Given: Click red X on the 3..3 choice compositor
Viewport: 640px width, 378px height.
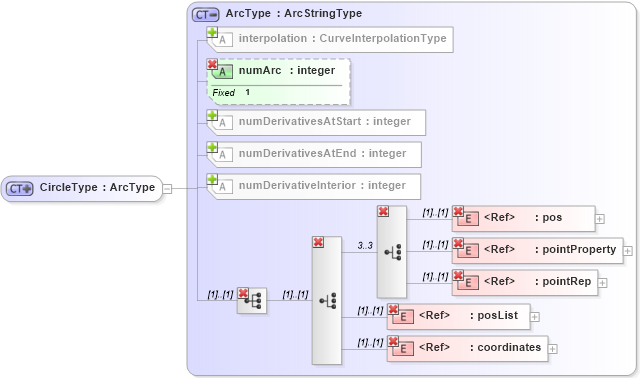Looking at the screenshot, I should coord(383,211).
